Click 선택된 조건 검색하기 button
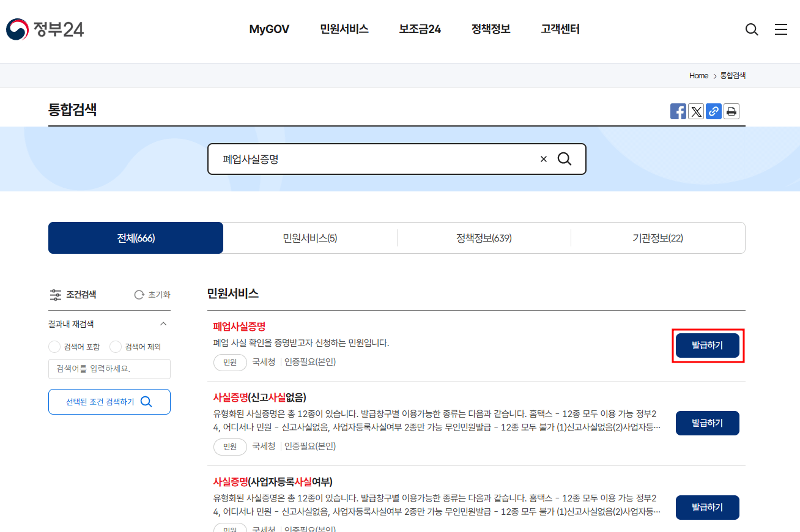800x532 pixels. [x=109, y=402]
